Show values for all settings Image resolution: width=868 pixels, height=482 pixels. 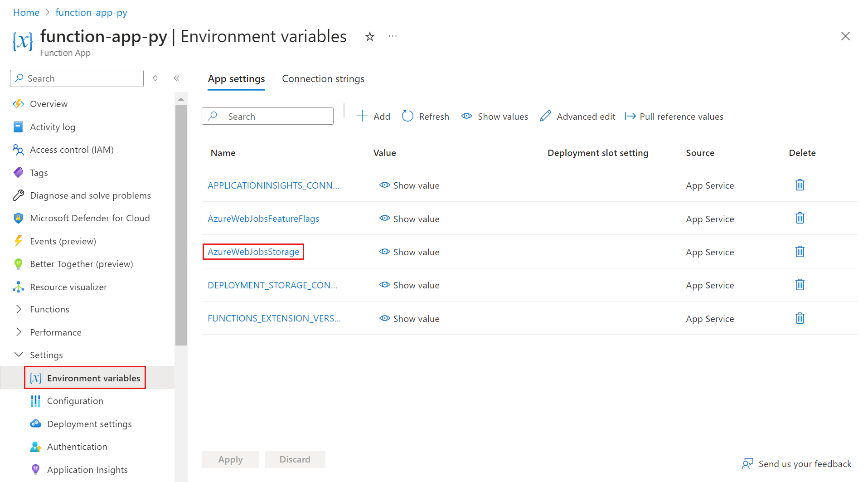[x=494, y=116]
